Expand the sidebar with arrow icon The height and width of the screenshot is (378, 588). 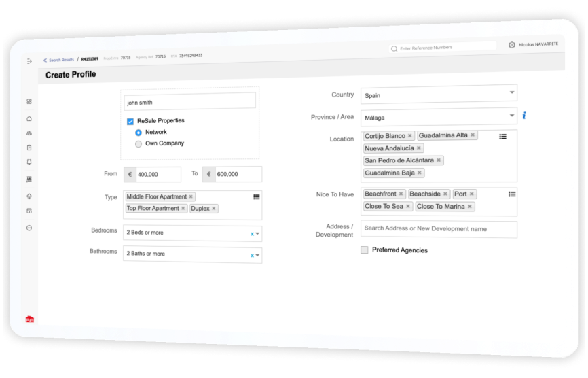pyautogui.click(x=29, y=61)
